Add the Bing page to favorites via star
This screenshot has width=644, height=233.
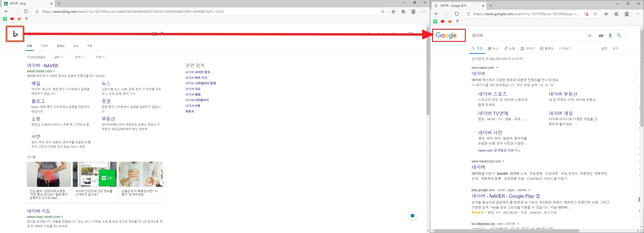pyautogui.click(x=383, y=12)
